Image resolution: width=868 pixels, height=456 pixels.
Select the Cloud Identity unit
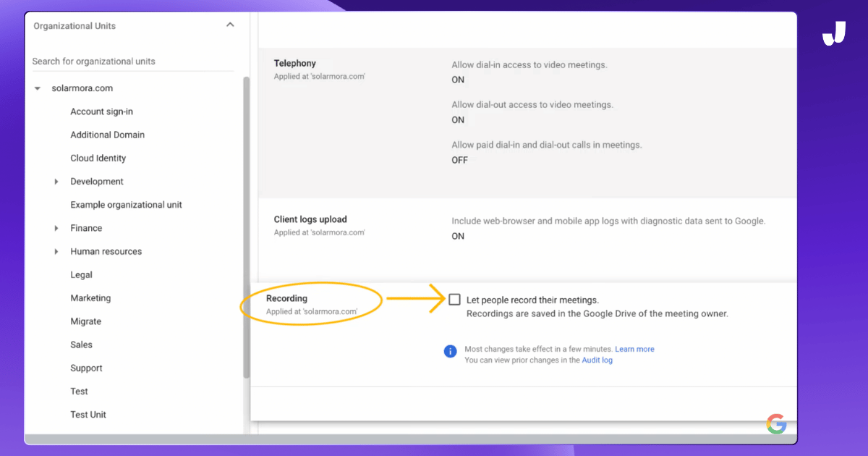point(98,158)
